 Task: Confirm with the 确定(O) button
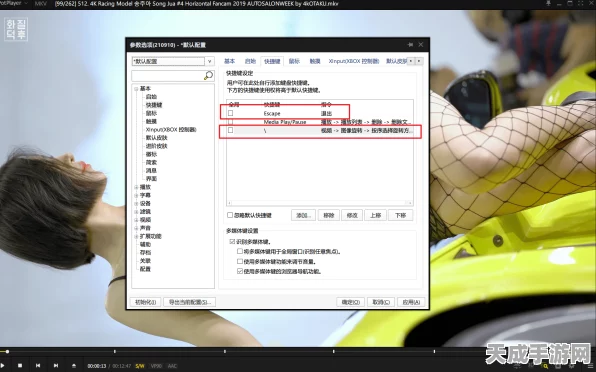(350, 302)
